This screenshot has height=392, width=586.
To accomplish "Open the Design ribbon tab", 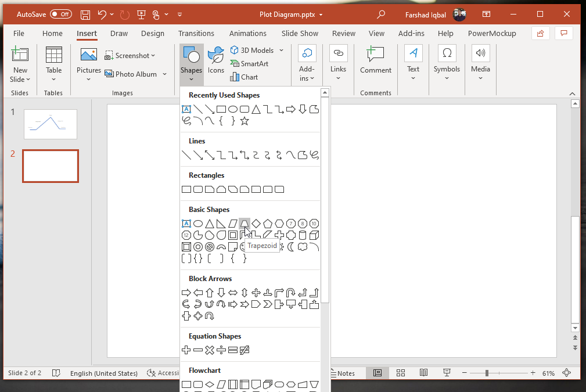I will 152,34.
